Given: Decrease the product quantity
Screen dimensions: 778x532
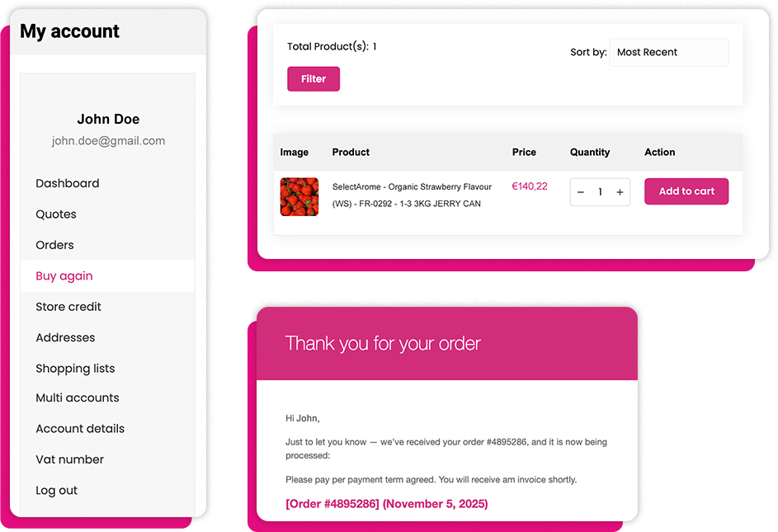Looking at the screenshot, I should 580,191.
